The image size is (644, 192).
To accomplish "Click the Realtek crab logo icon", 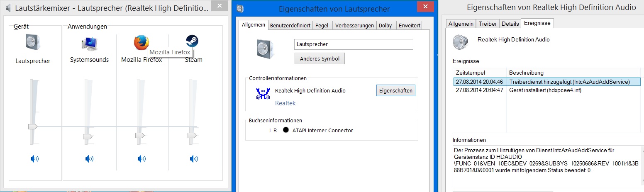I will 263,94.
